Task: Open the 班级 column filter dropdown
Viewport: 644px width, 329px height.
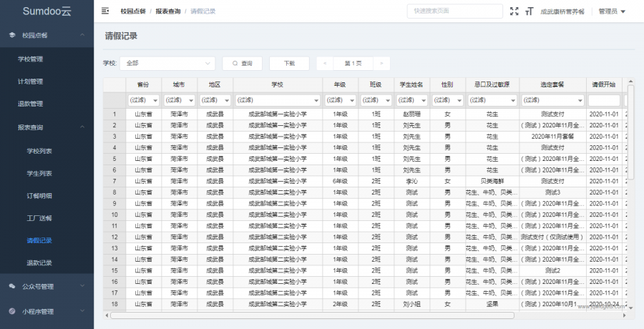Action: 376,100
